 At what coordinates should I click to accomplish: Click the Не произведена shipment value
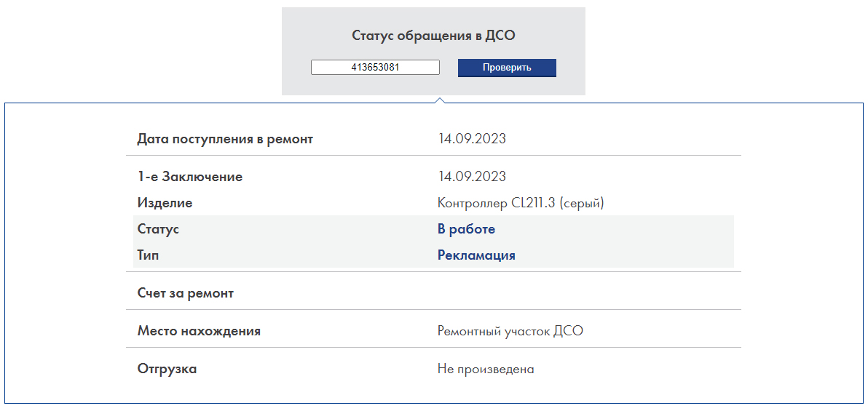point(486,369)
